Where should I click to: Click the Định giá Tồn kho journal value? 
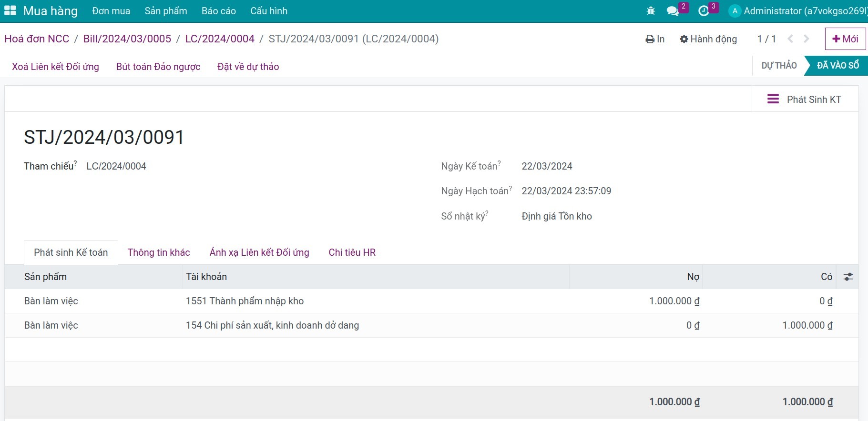pyautogui.click(x=557, y=216)
